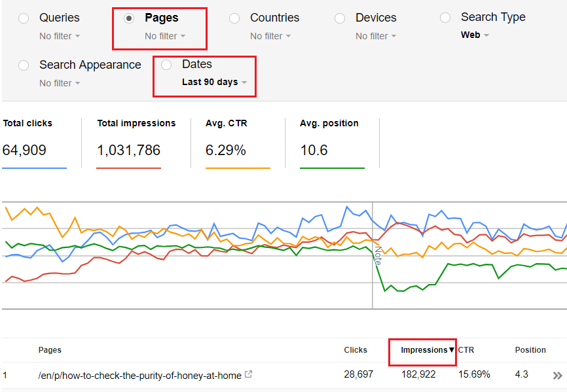Select the Pages radio button
The image size is (567, 392).
click(129, 18)
